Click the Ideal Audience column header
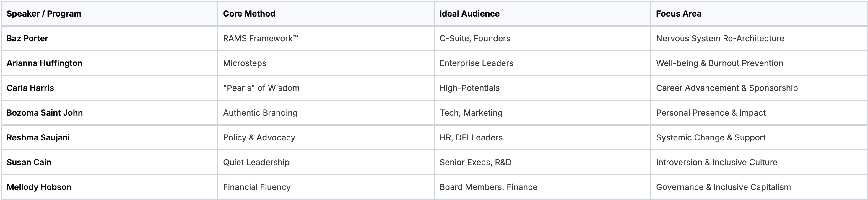This screenshot has width=868, height=200. 469,14
